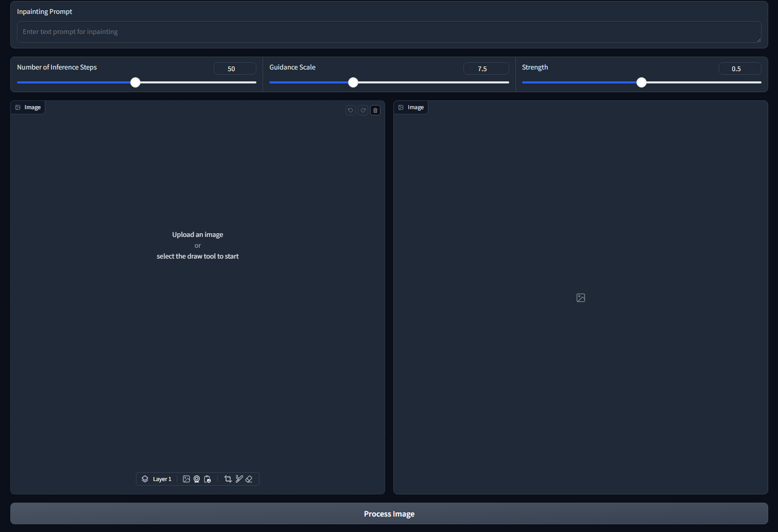Select the webcam capture icon
The image size is (778, 532).
[x=197, y=479]
